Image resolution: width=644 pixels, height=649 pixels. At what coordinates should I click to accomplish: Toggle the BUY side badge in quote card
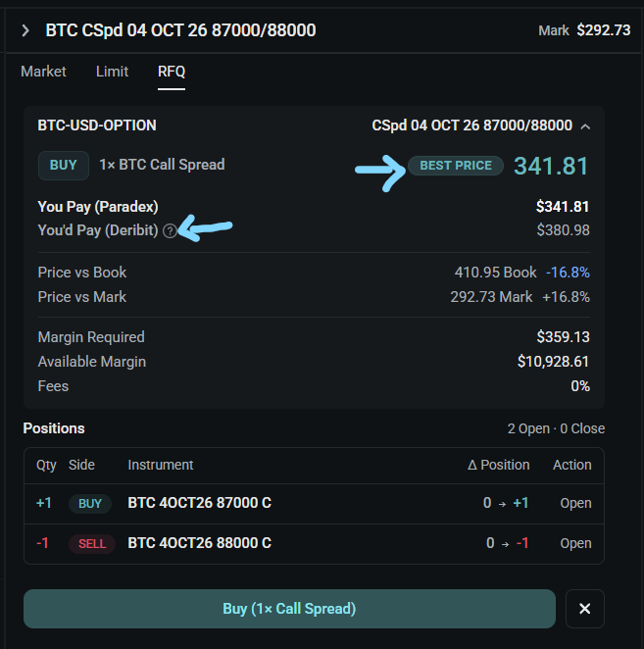pyautogui.click(x=64, y=165)
